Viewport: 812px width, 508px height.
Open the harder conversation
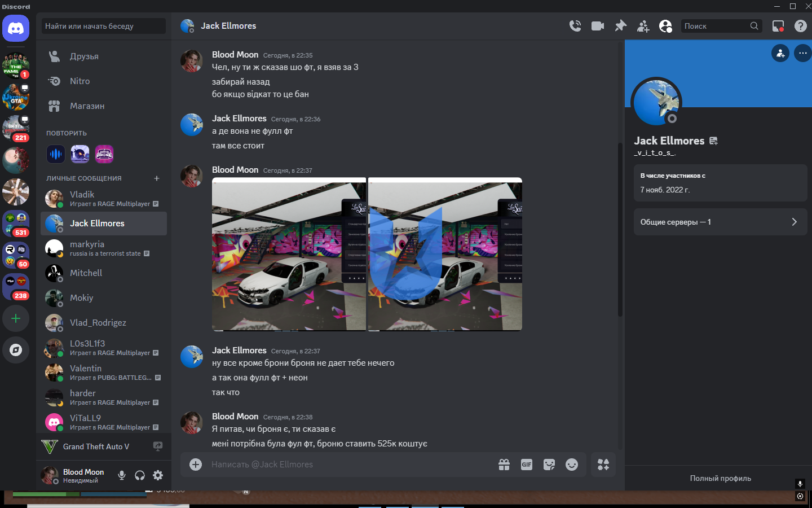point(104,397)
